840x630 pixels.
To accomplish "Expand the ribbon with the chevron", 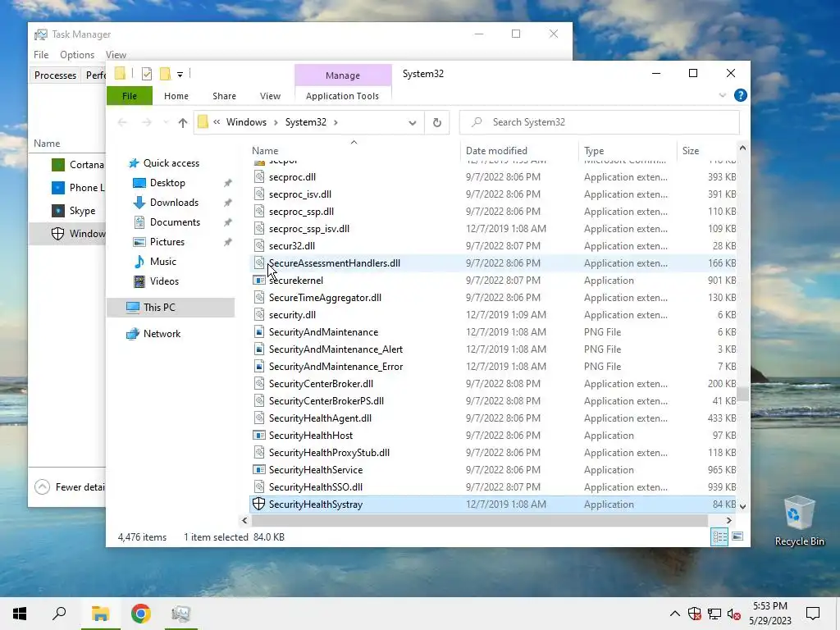I will (x=722, y=95).
